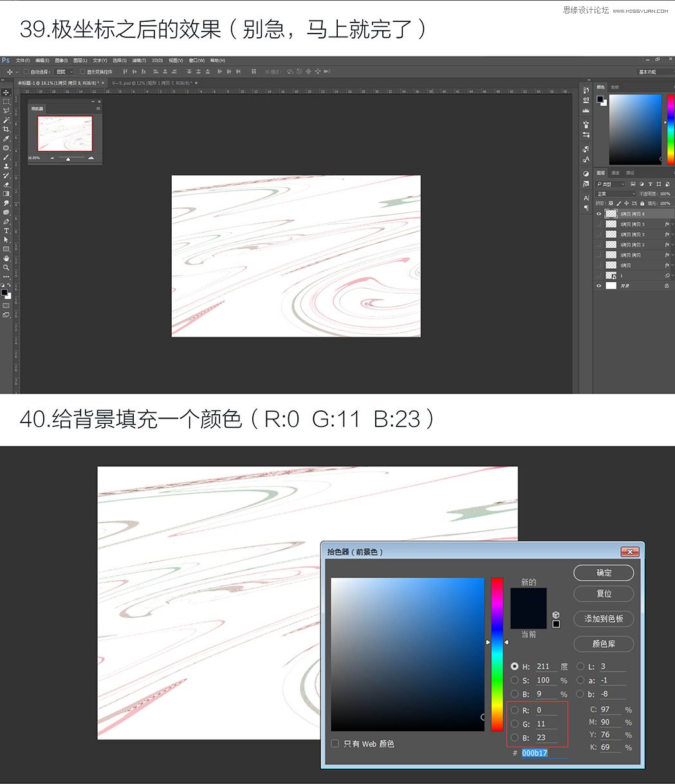Select the Eyedropper tool
675x784 pixels.
(6, 138)
